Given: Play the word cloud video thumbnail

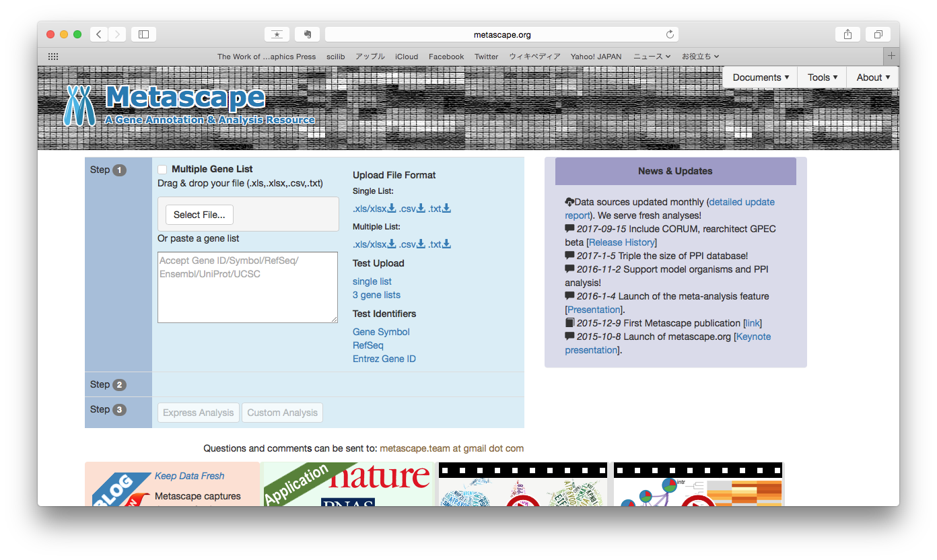Looking at the screenshot, I should click(523, 484).
